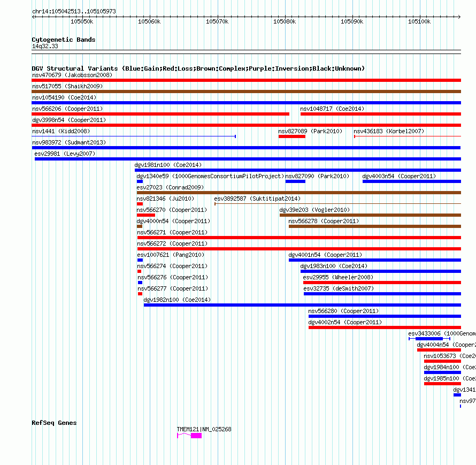Select the esv3892587 (Suktitipat2014) label
The height and width of the screenshot is (465, 476).
[x=257, y=199]
